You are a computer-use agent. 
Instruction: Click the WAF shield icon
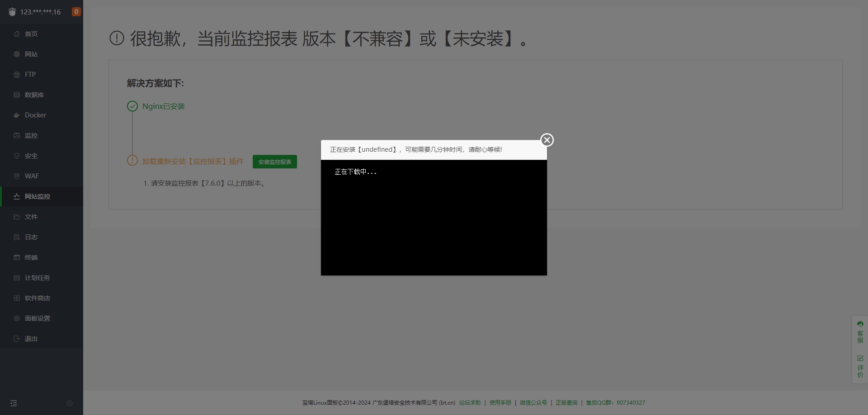(x=17, y=176)
